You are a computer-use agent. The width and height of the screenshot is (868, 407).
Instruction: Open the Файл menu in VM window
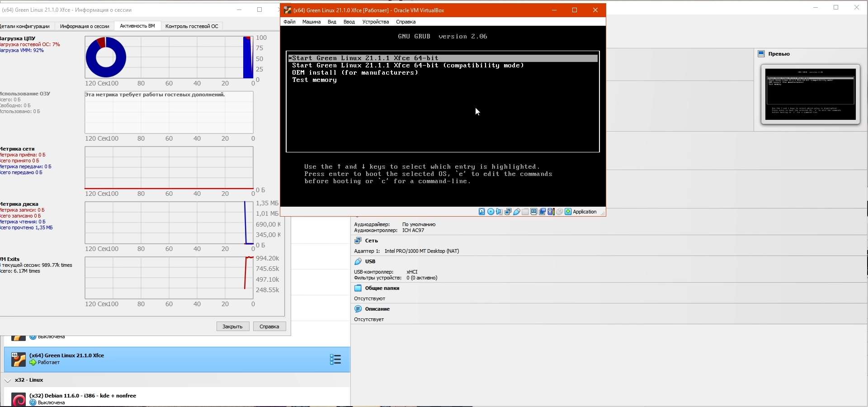(289, 22)
